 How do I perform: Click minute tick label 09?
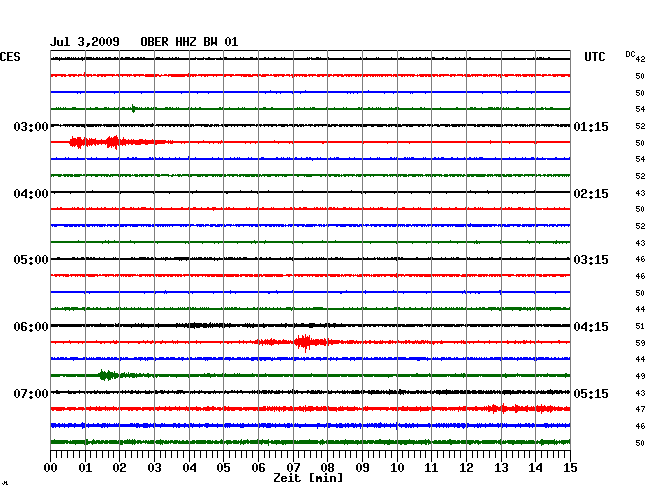(362, 467)
